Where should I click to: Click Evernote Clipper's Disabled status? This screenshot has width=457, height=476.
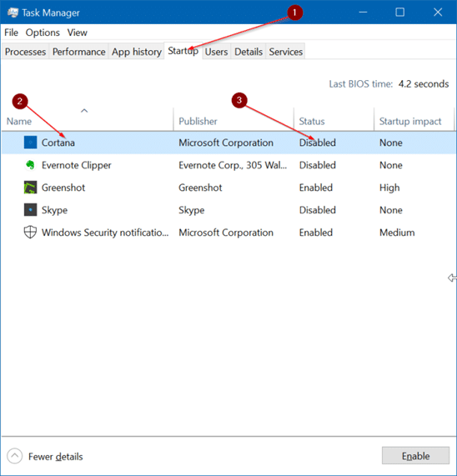pyautogui.click(x=318, y=165)
